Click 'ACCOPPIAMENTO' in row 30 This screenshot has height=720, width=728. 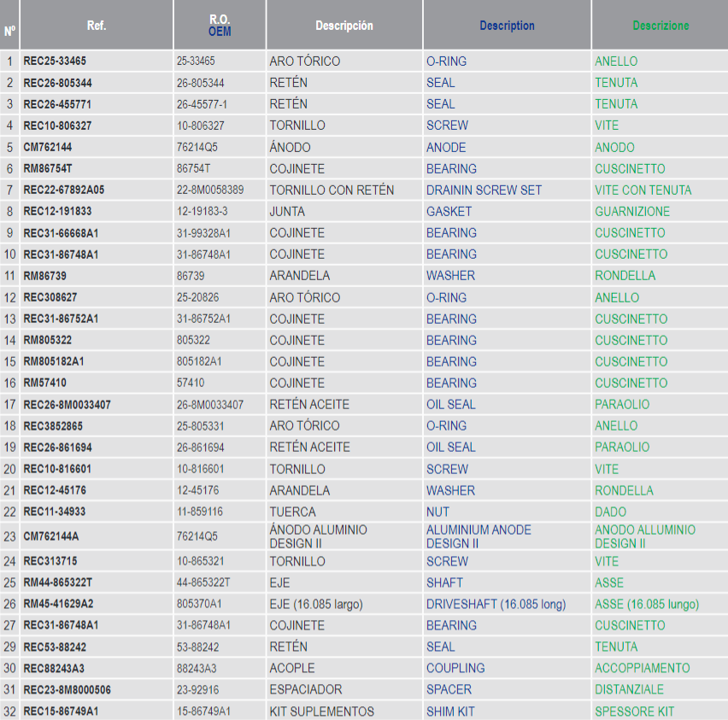click(642, 669)
